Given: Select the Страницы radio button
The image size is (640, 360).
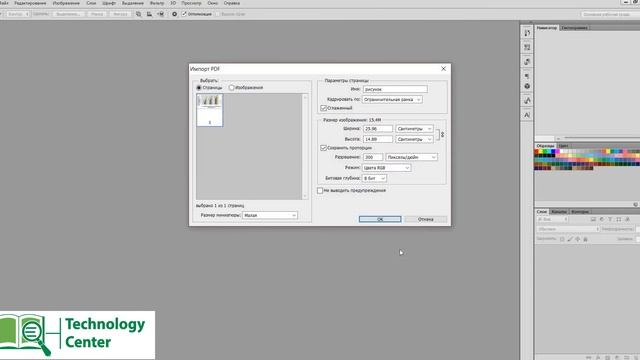Looking at the screenshot, I should [x=199, y=88].
